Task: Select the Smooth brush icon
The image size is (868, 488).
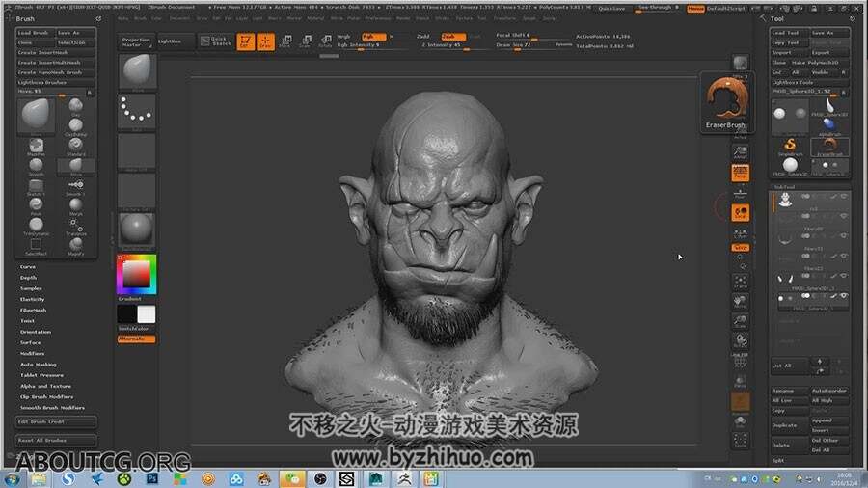Action: (36, 167)
